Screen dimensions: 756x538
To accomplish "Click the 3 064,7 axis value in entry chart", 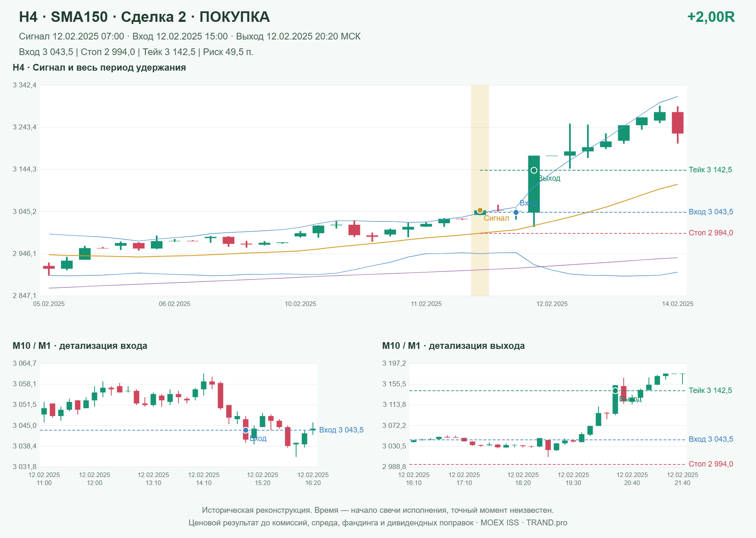I will 24,363.
